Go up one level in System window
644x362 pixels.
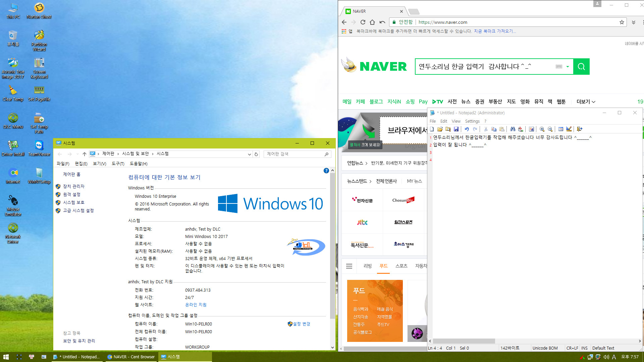coord(84,154)
